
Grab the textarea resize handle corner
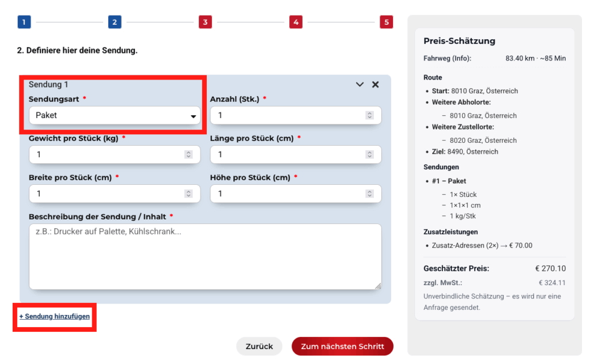(x=378, y=286)
